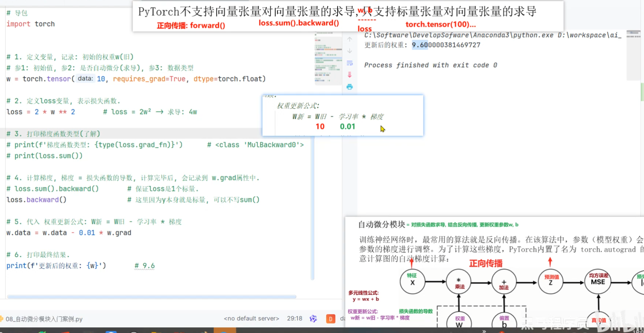Toggle soft-wrap in the run console
The width and height of the screenshot is (644, 333).
tap(350, 63)
